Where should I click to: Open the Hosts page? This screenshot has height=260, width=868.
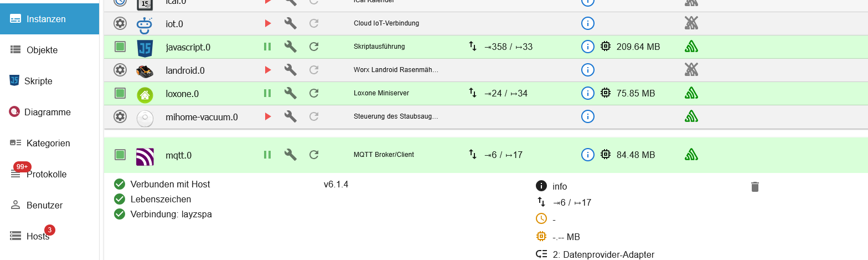click(38, 236)
